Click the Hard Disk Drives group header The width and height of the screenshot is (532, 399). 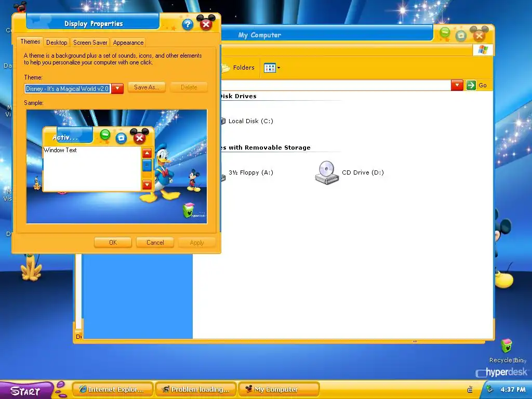click(238, 96)
